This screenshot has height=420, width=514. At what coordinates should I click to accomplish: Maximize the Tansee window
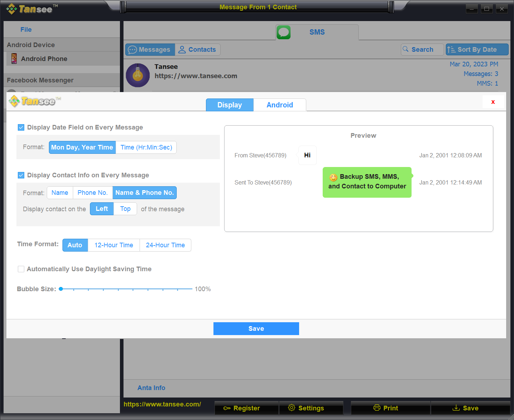487,9
